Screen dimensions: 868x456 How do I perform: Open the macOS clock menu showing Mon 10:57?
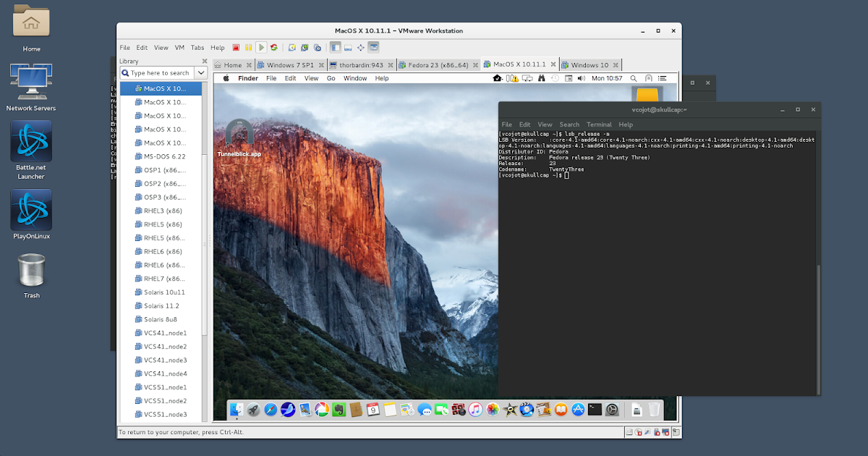click(x=607, y=77)
